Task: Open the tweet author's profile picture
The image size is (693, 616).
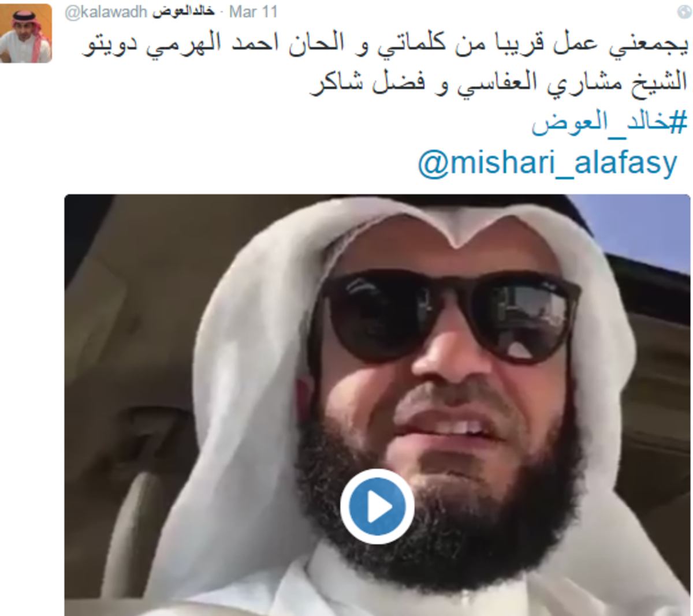Action: click(x=25, y=32)
